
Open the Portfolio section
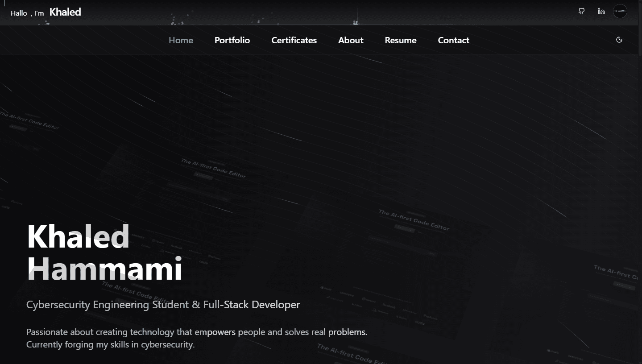(232, 40)
